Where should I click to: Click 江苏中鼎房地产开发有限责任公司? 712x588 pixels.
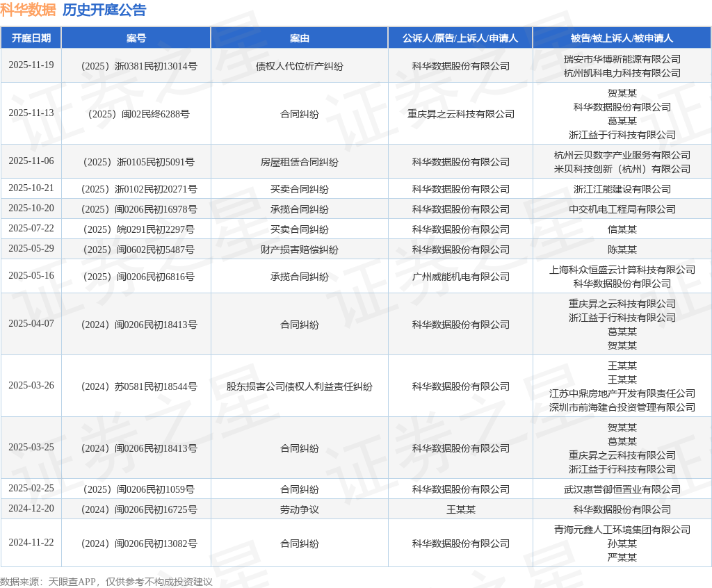click(622, 393)
